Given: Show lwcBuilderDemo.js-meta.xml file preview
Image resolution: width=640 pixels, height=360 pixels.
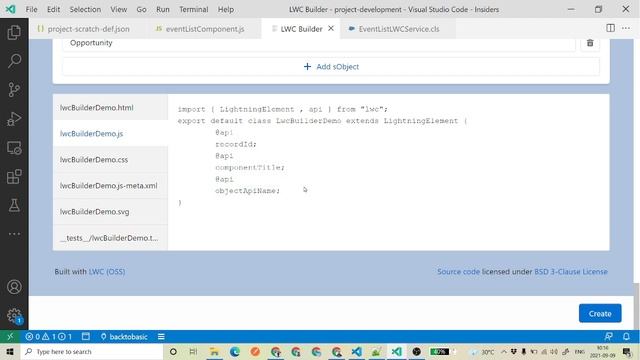Looking at the screenshot, I should 110,186.
